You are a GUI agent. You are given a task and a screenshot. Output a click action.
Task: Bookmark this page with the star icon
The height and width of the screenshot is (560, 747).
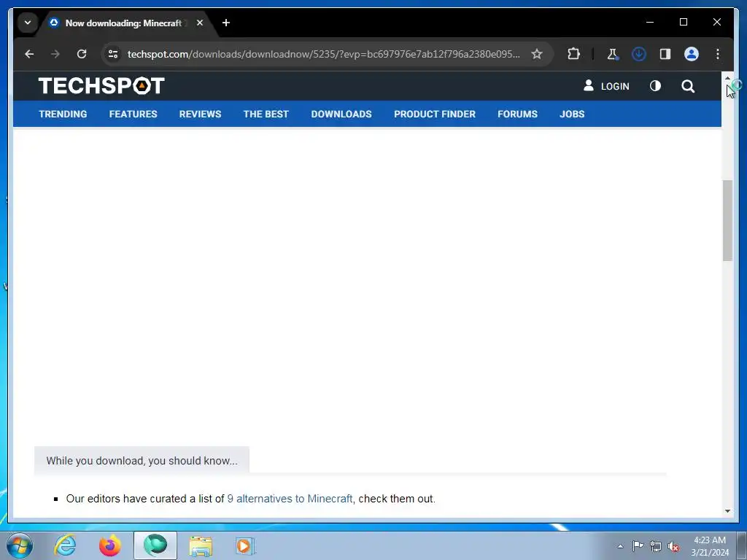point(537,54)
